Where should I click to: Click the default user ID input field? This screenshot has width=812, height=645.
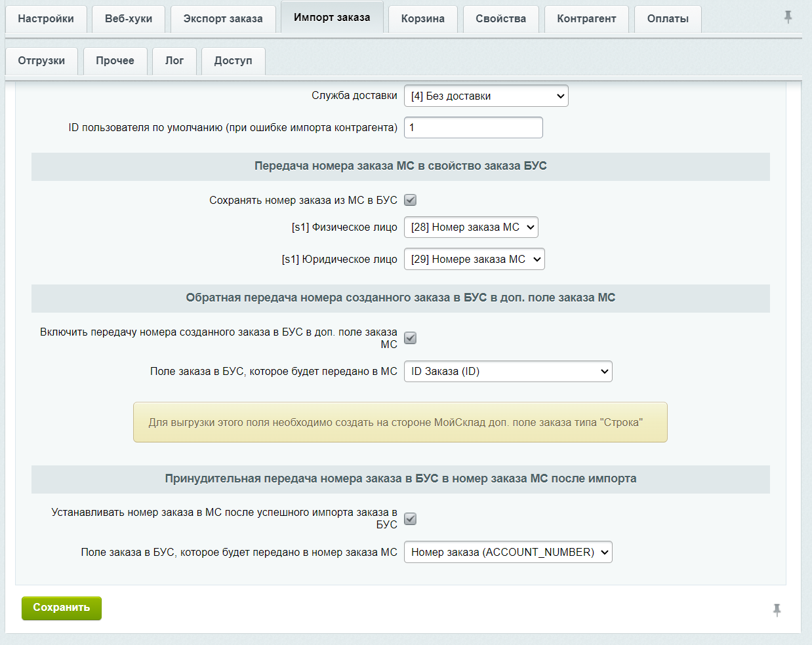(474, 127)
